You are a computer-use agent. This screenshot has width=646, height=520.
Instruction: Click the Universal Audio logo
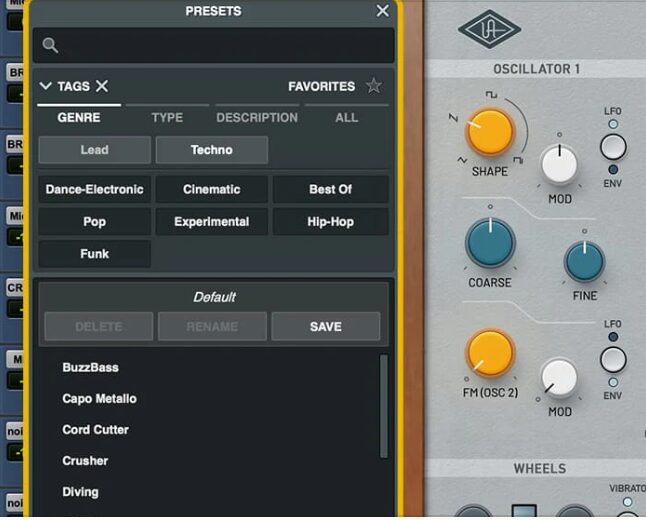pos(489,29)
